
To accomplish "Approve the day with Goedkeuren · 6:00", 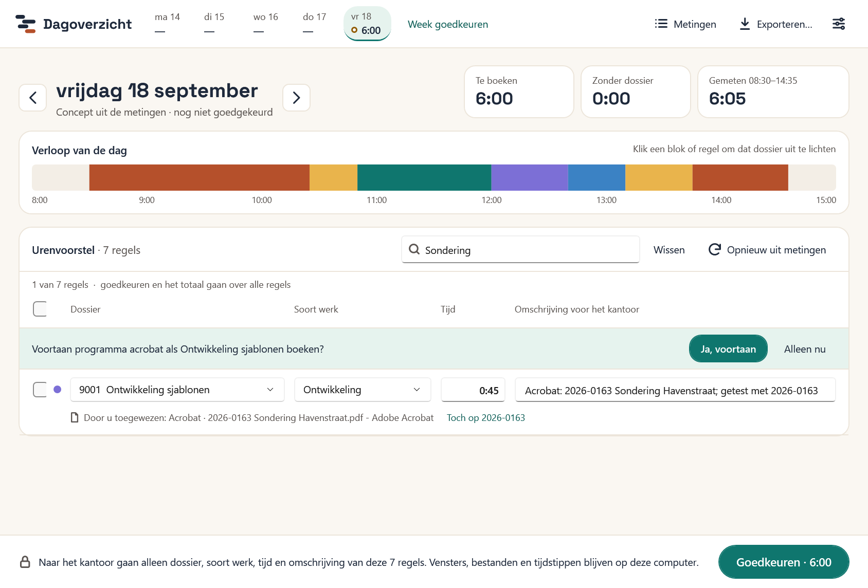I will pyautogui.click(x=784, y=562).
